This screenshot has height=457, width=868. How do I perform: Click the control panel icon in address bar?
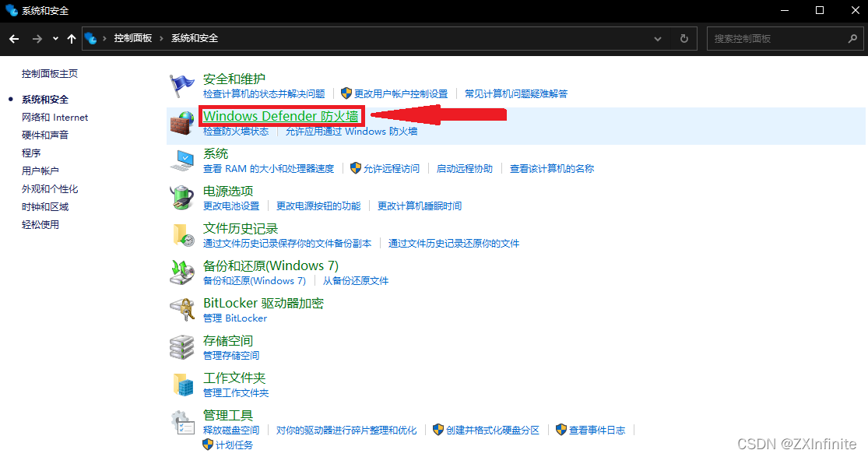[x=91, y=38]
